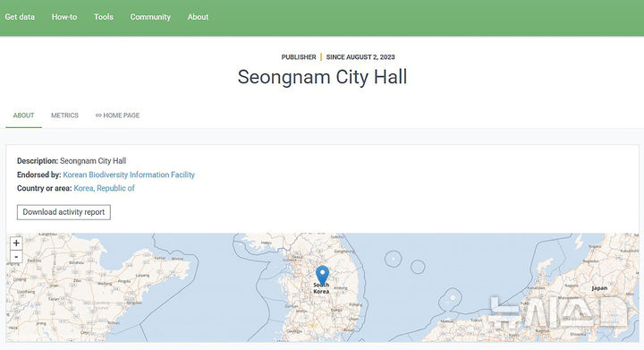Switch to the METRICS tab
Screen dimensions: 644x350
(64, 115)
